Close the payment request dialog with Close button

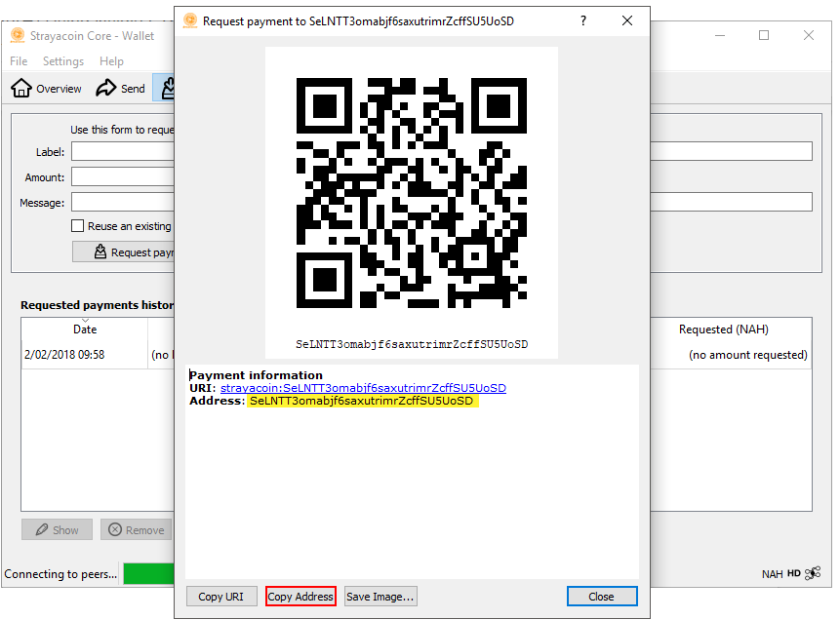602,597
